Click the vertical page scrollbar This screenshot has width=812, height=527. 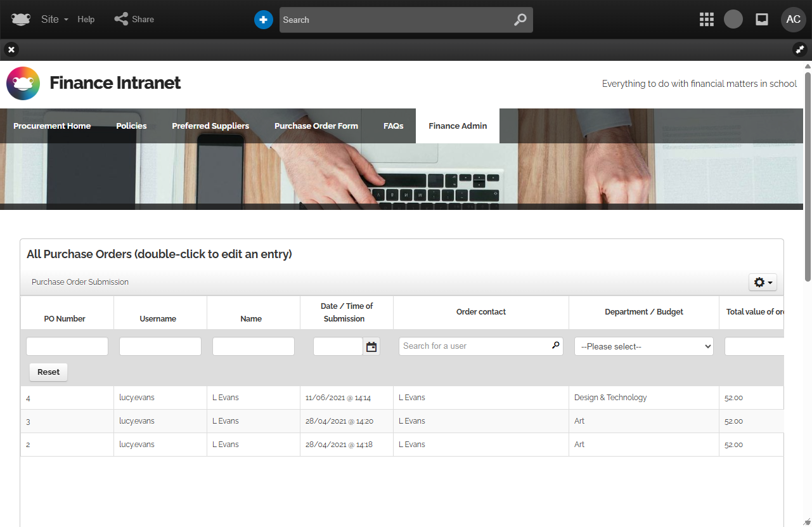[x=808, y=171]
